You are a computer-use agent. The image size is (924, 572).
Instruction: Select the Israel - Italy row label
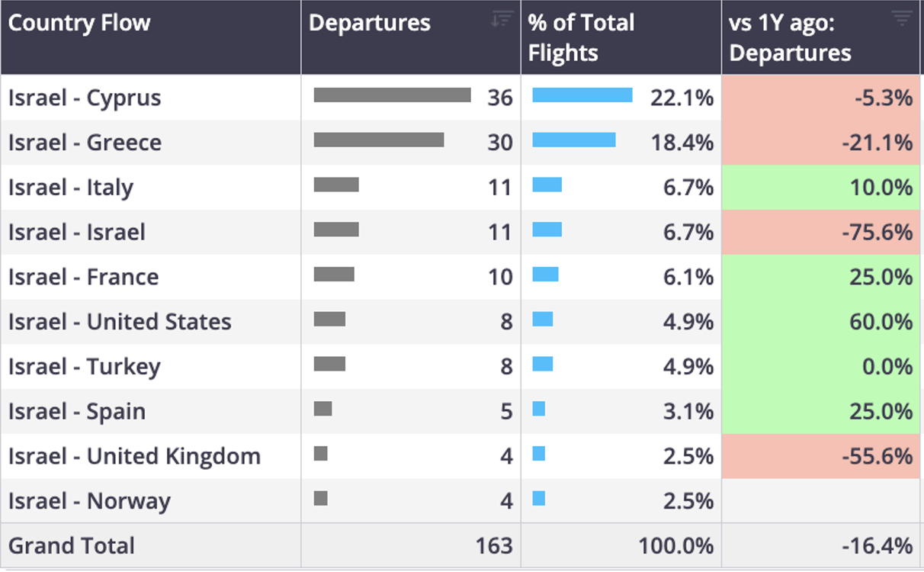(x=71, y=188)
